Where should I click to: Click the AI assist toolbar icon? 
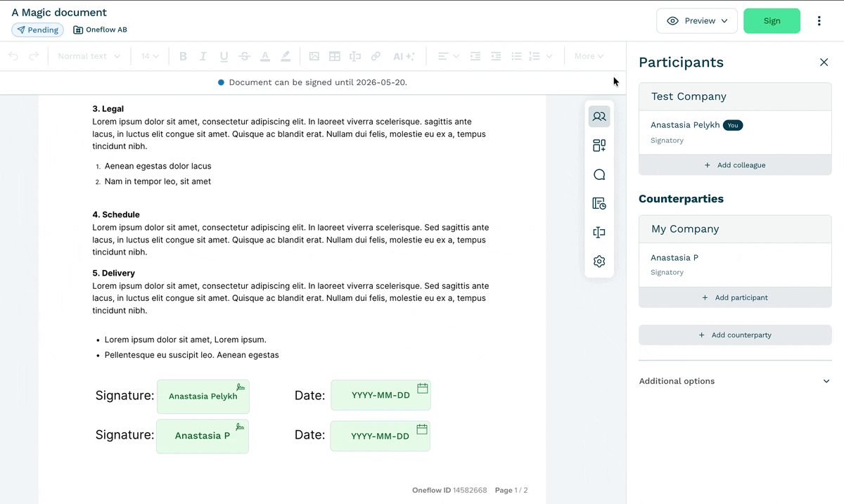pyautogui.click(x=404, y=56)
